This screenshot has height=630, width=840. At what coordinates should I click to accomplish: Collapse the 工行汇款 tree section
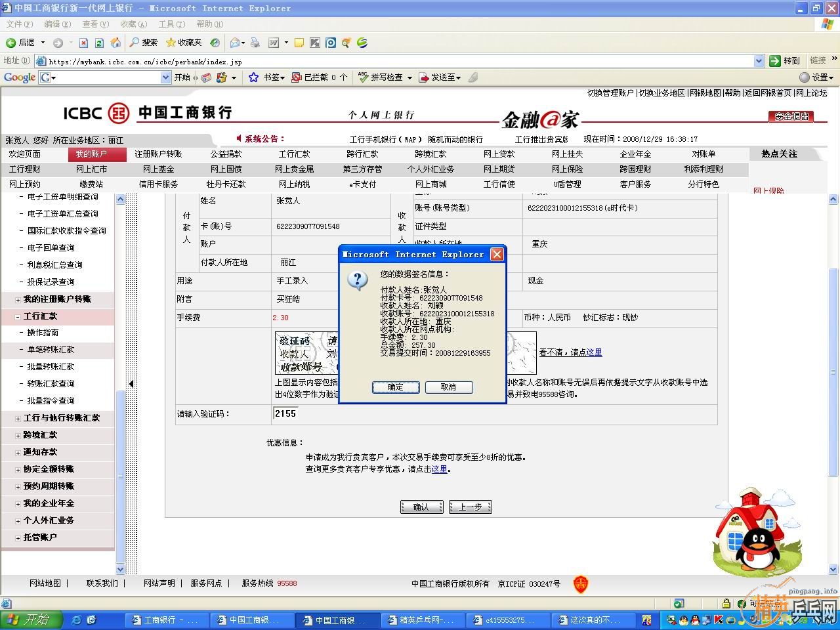[x=18, y=316]
